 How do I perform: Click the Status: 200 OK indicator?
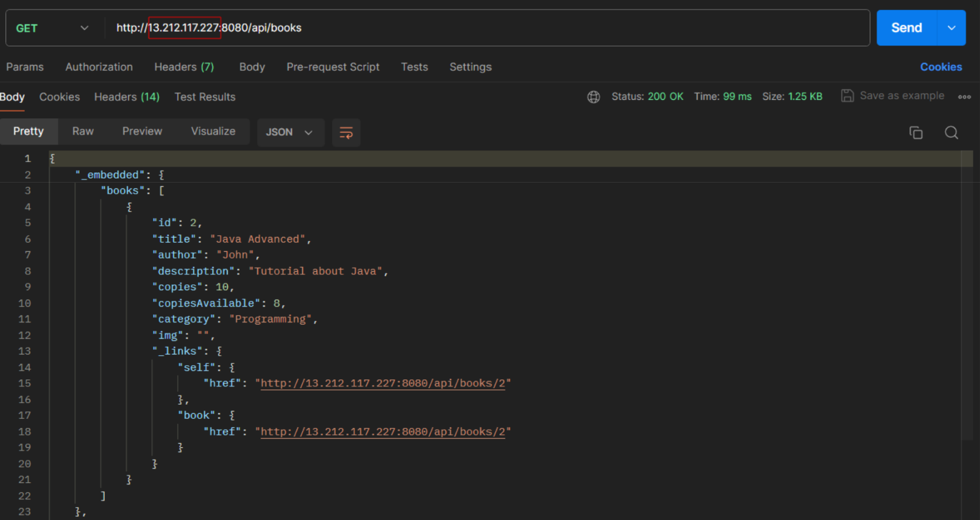tap(648, 96)
